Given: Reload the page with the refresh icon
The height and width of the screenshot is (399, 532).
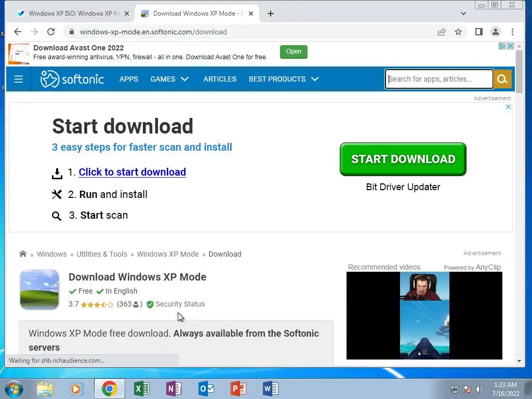Looking at the screenshot, I should tap(51, 32).
